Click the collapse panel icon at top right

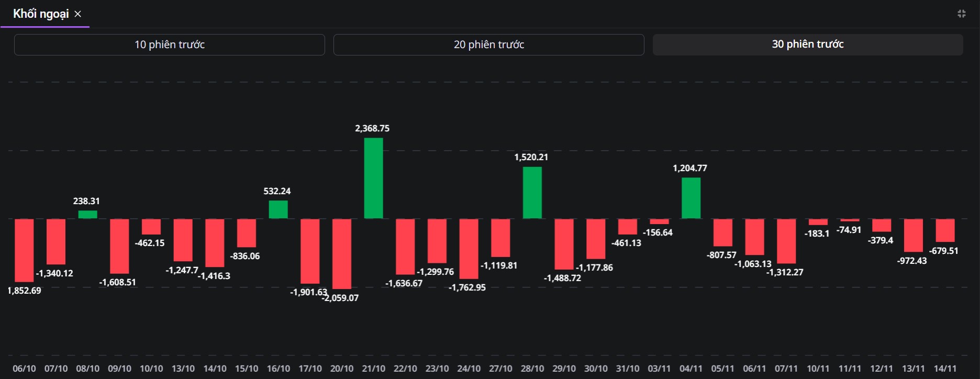click(x=962, y=14)
